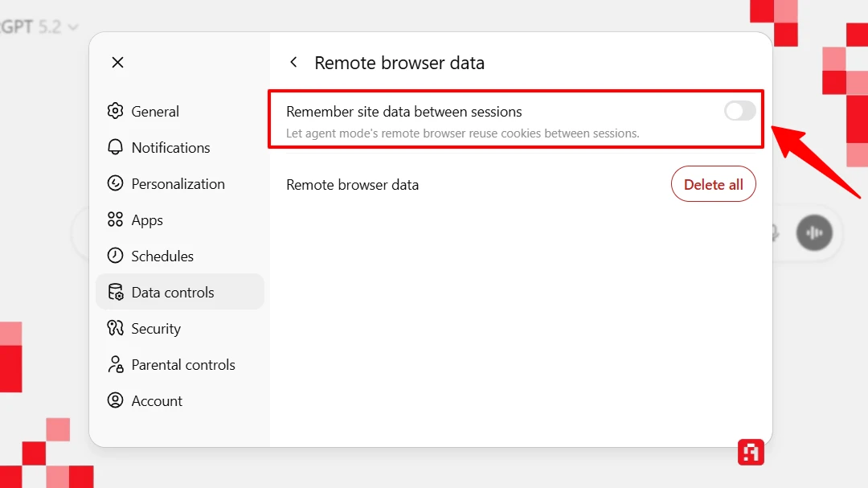Click the Account profile icon

point(116,401)
